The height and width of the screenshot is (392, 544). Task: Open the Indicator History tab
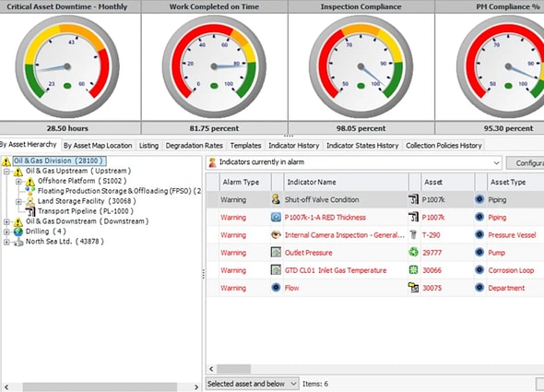coord(294,146)
